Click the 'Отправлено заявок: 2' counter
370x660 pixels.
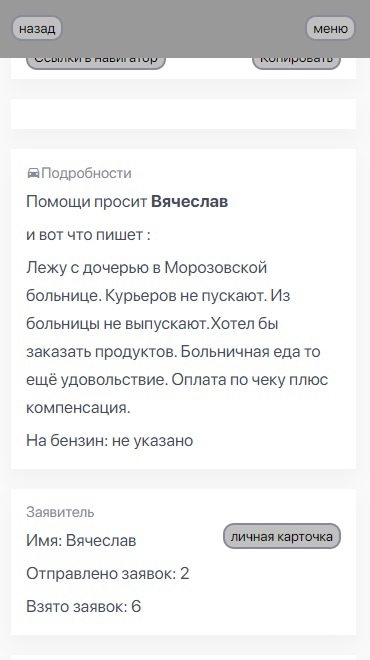pos(108,573)
